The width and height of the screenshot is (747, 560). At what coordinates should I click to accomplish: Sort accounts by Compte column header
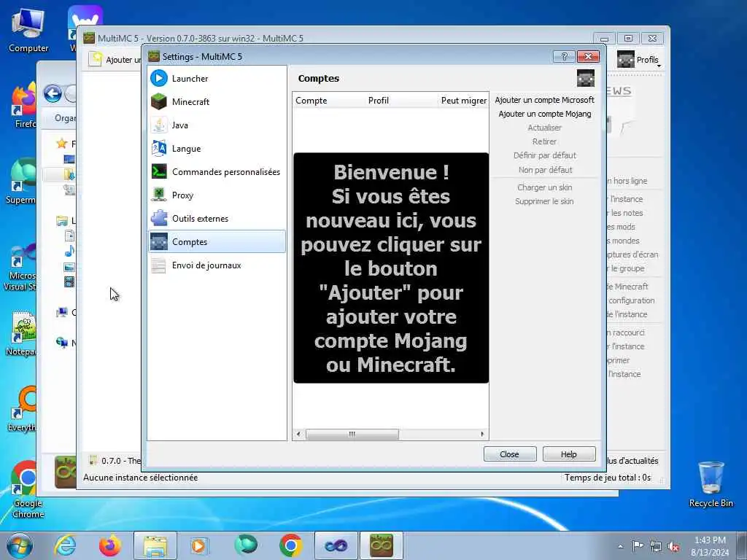(x=329, y=101)
